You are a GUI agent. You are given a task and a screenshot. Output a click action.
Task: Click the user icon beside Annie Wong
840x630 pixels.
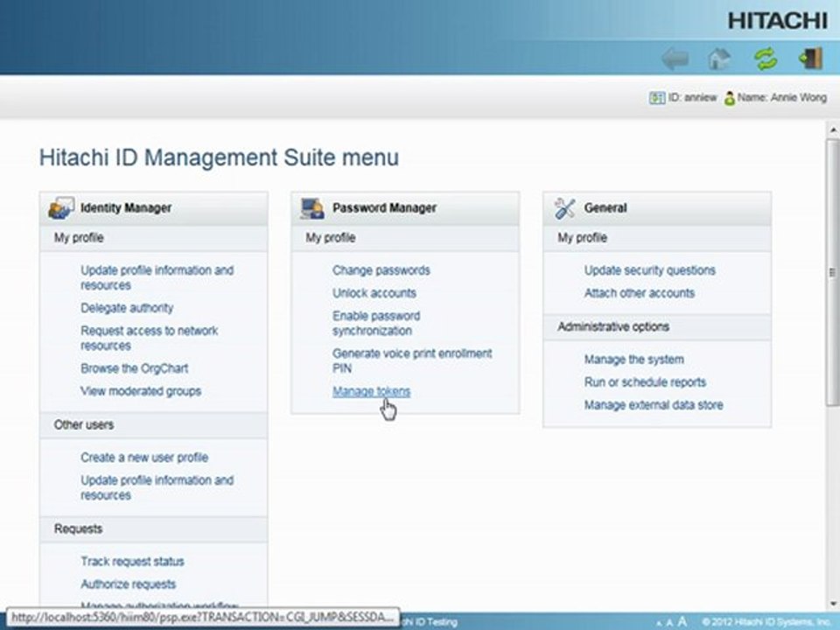(x=729, y=98)
